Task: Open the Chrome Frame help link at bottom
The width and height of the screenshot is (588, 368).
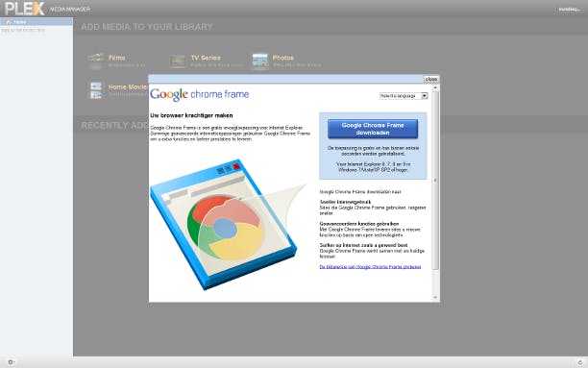Action: [x=370, y=267]
